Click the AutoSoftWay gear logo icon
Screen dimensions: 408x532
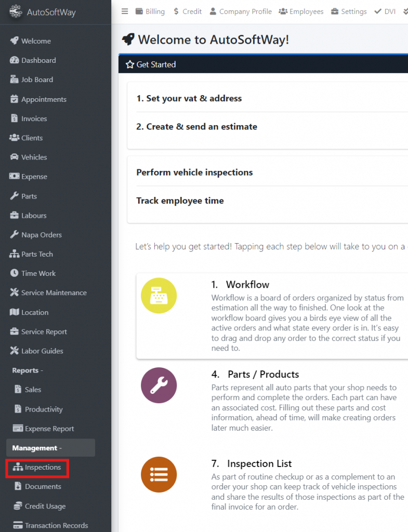click(x=16, y=11)
